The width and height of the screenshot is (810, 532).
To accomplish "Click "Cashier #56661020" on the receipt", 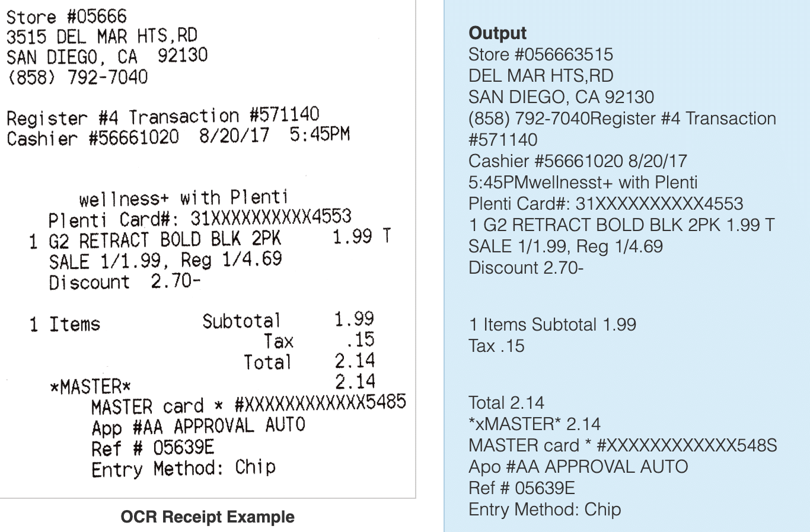I will click(x=93, y=137).
